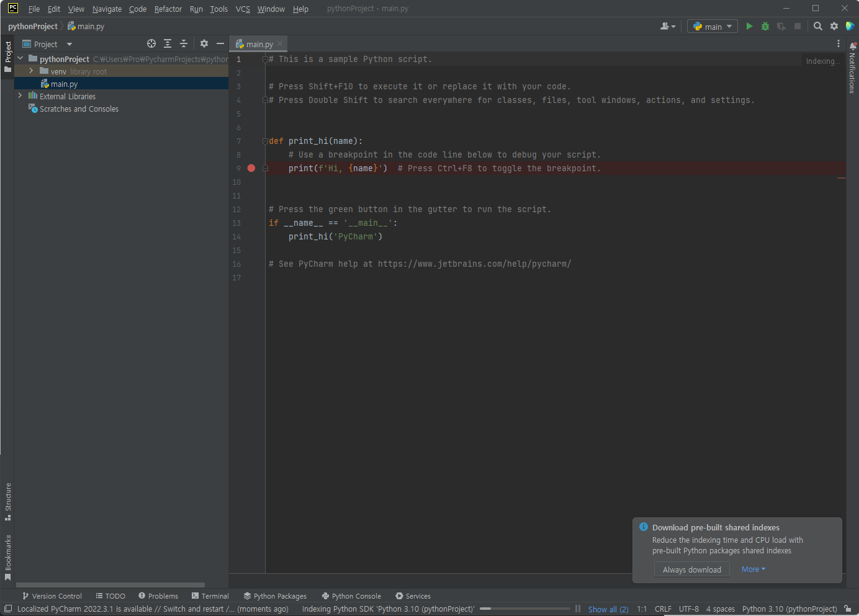Click Show all (2) background tasks link
This screenshot has width=859, height=616.
(x=608, y=609)
